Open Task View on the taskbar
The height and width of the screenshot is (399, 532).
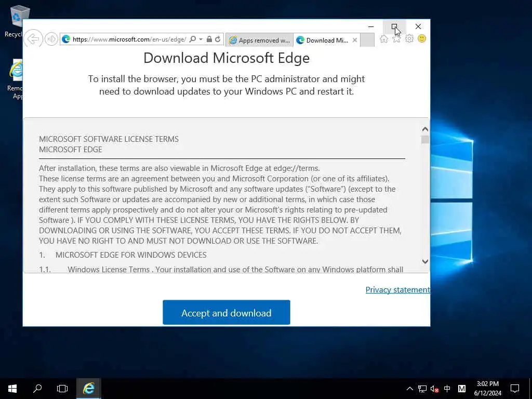[62, 389]
